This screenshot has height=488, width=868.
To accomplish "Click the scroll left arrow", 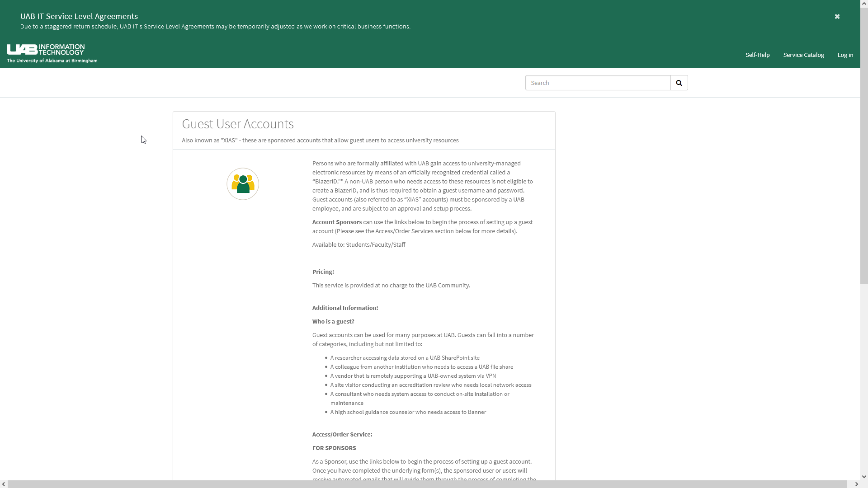I will coord(4,484).
